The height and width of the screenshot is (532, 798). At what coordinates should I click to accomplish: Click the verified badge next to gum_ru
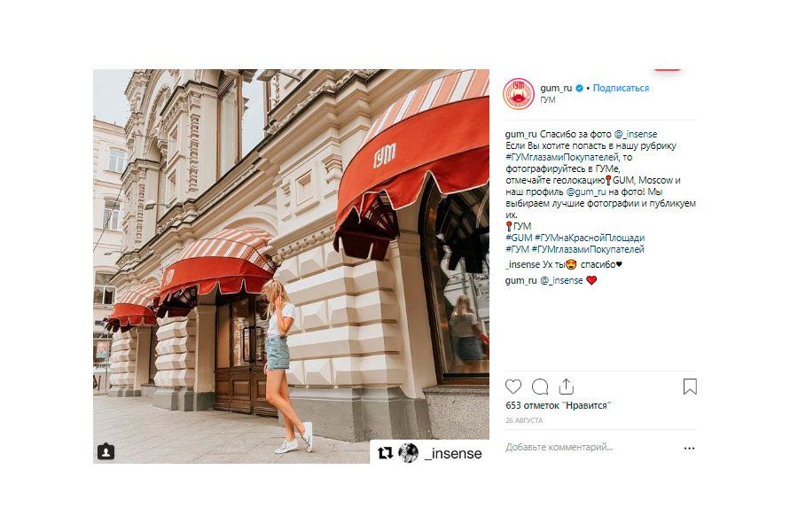click(579, 88)
